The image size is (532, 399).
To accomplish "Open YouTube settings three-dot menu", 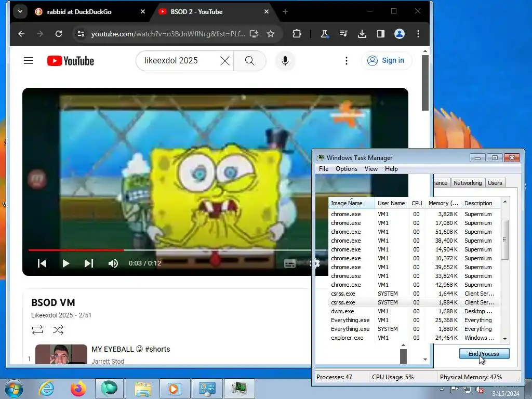I will click(x=346, y=61).
